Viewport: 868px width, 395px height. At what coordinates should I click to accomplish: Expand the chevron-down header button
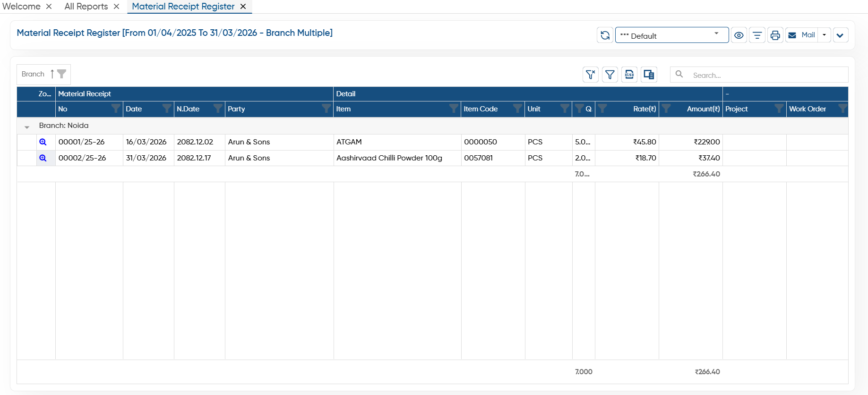[x=841, y=35]
